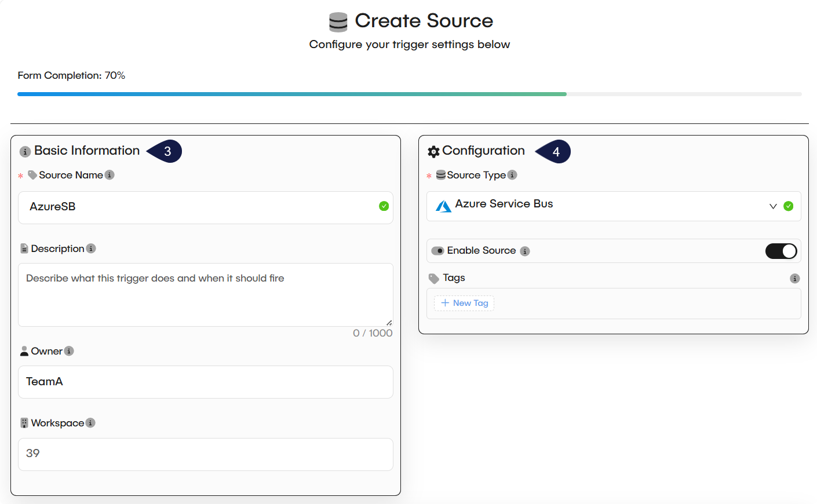The image size is (817, 504).
Task: Click the database icon beside Create Source
Action: coord(338,22)
